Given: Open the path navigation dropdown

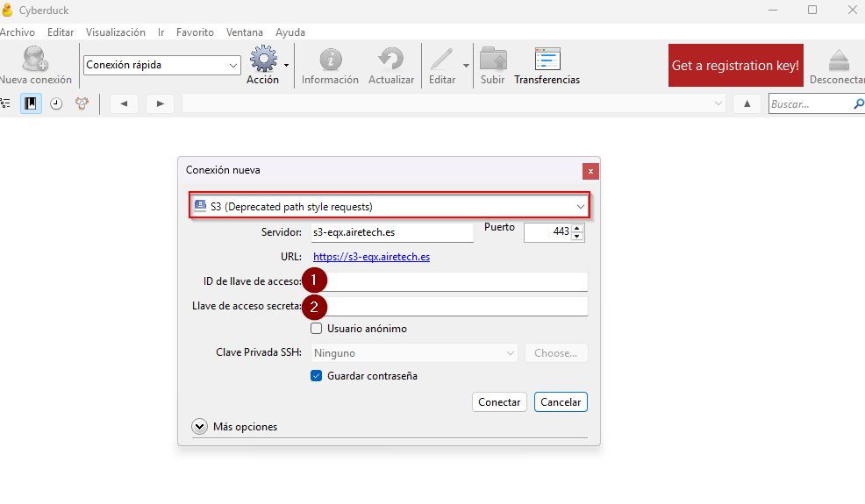Looking at the screenshot, I should (x=718, y=103).
